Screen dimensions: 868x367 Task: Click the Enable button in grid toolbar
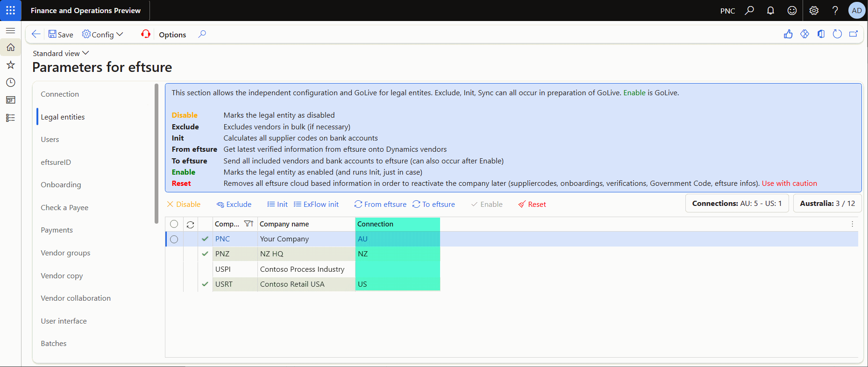click(487, 205)
